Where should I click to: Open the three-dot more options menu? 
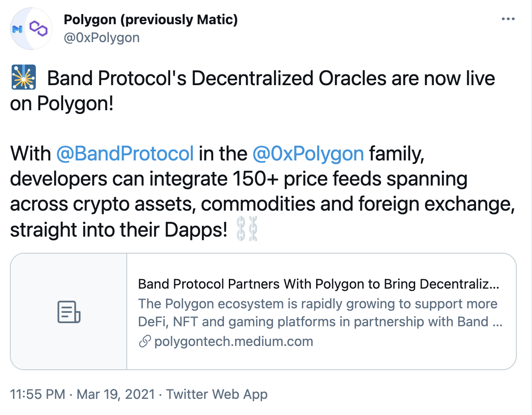click(x=508, y=19)
